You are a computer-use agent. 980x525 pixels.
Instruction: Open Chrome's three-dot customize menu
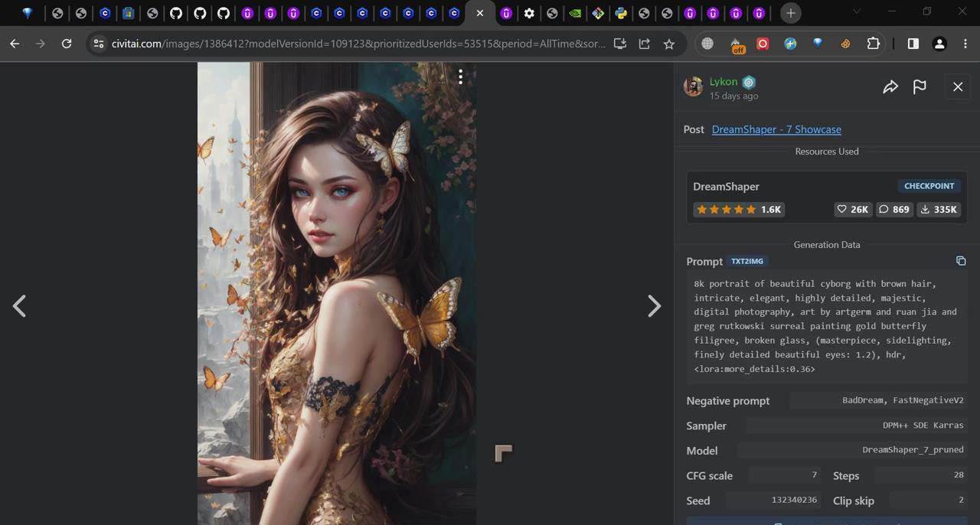pyautogui.click(x=964, y=44)
